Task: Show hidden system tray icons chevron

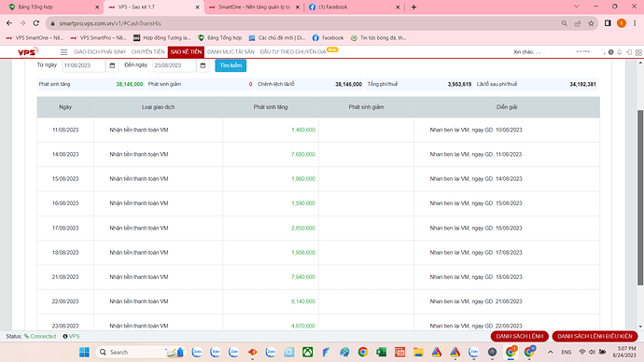Action: click(551, 352)
